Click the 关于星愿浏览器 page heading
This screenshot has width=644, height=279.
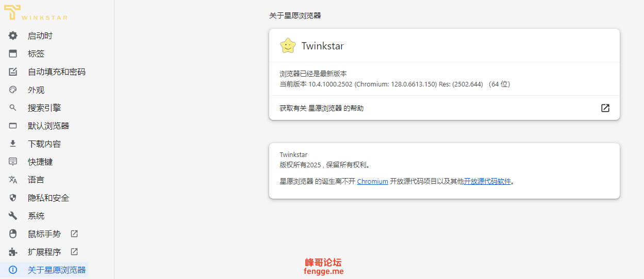tap(295, 15)
